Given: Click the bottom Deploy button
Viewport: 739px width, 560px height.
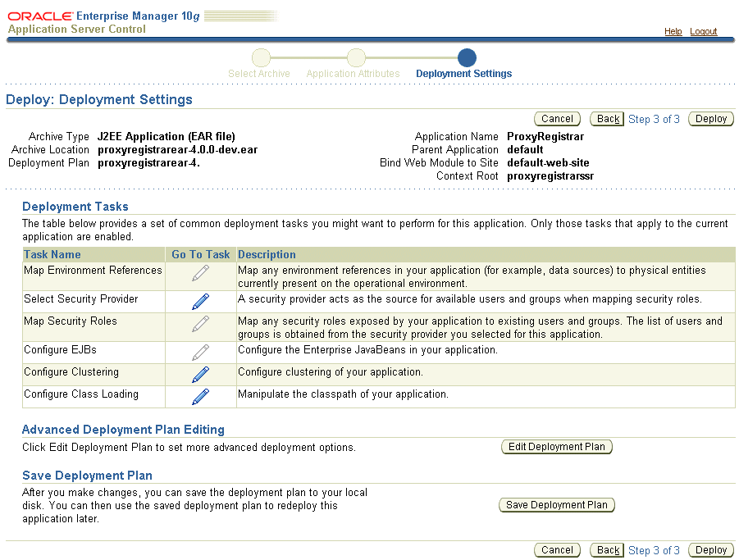Looking at the screenshot, I should click(x=710, y=549).
